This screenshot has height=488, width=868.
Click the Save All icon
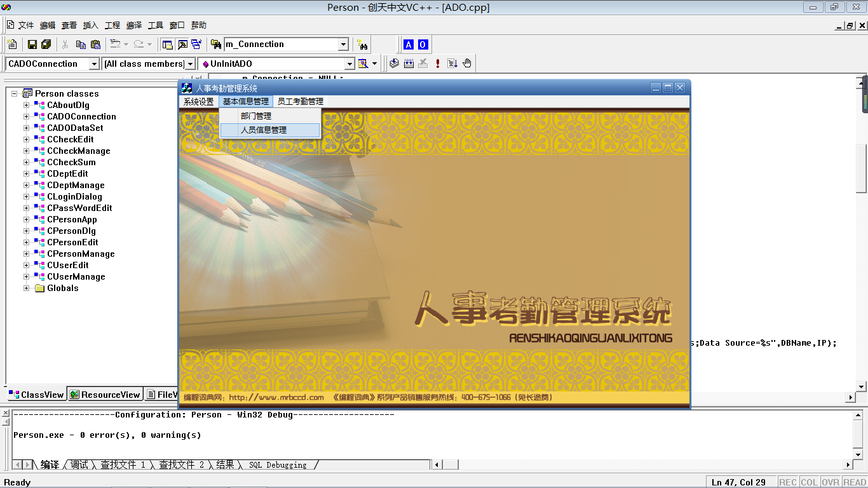click(46, 44)
